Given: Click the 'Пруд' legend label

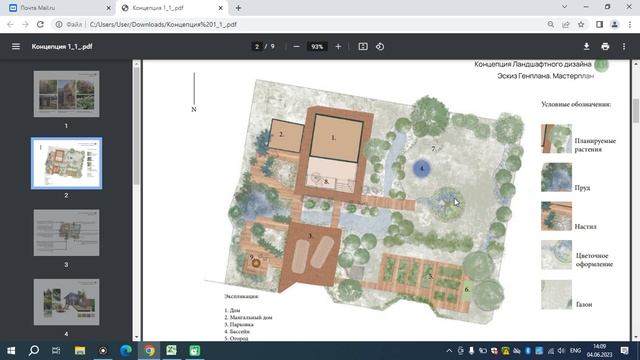Looking at the screenshot, I should click(x=582, y=188).
